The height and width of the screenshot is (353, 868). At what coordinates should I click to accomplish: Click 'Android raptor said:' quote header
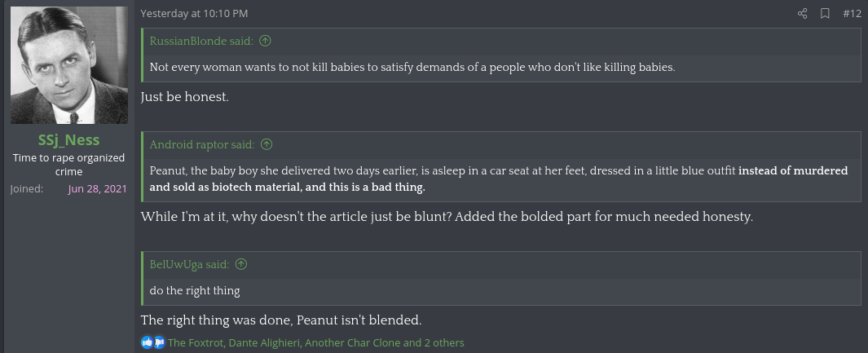click(x=202, y=144)
